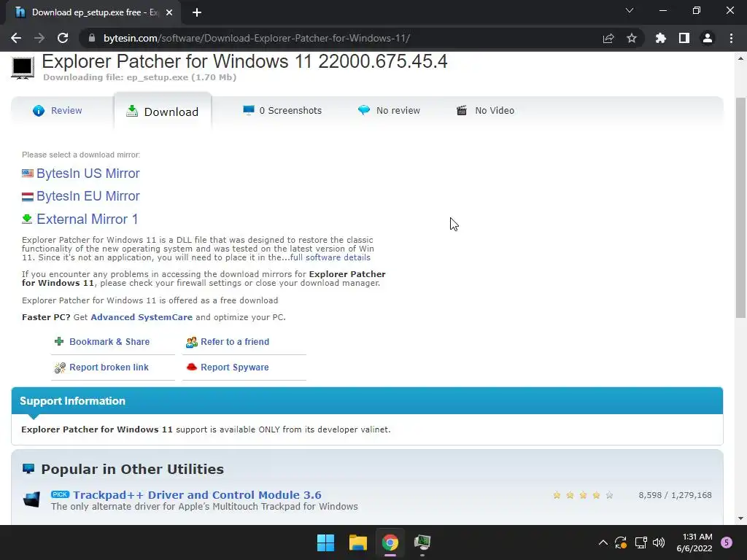747x560 pixels.
Task: Click the padlock site info icon
Action: 92,38
